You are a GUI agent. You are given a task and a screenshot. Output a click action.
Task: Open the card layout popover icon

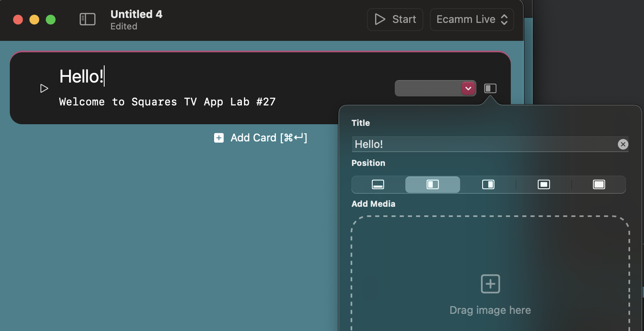490,88
